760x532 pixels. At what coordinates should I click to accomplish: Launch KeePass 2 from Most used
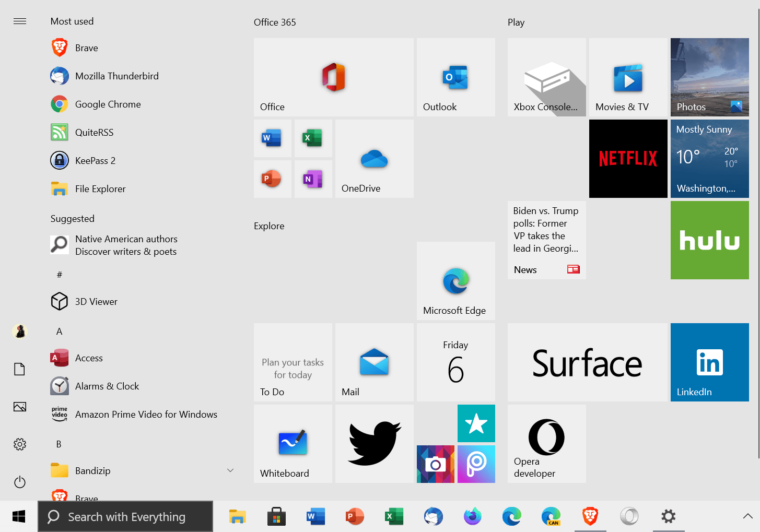point(142,161)
